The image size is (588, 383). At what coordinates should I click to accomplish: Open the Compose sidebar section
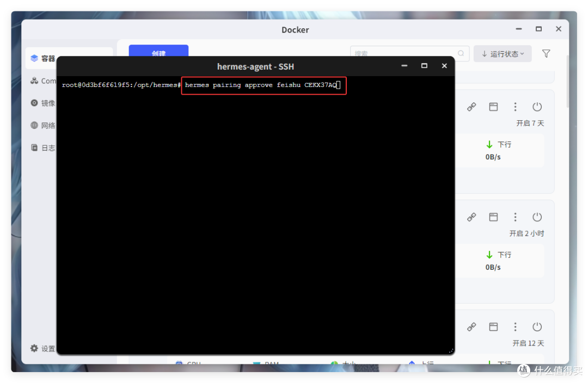click(x=42, y=81)
